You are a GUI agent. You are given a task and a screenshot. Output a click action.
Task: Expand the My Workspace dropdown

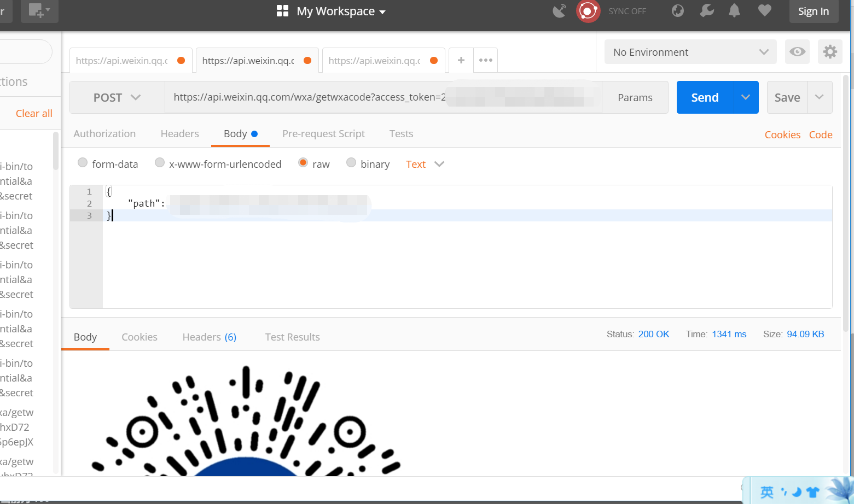click(382, 12)
